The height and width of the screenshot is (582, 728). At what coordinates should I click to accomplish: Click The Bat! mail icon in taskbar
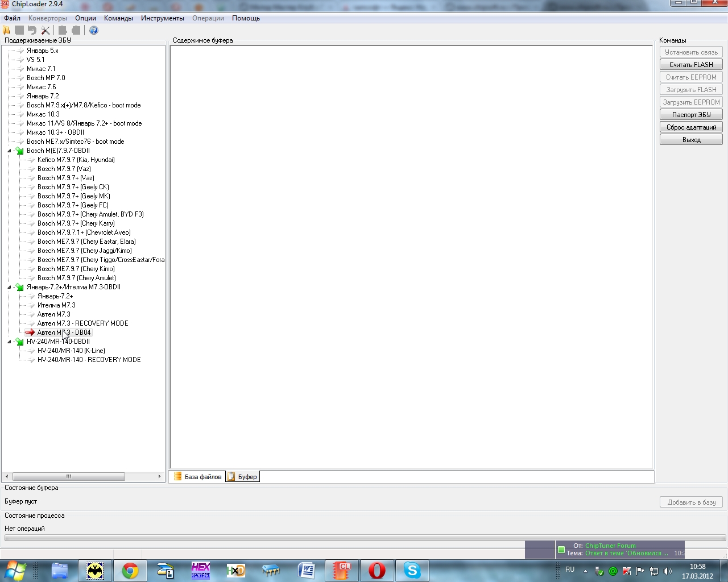(95, 571)
